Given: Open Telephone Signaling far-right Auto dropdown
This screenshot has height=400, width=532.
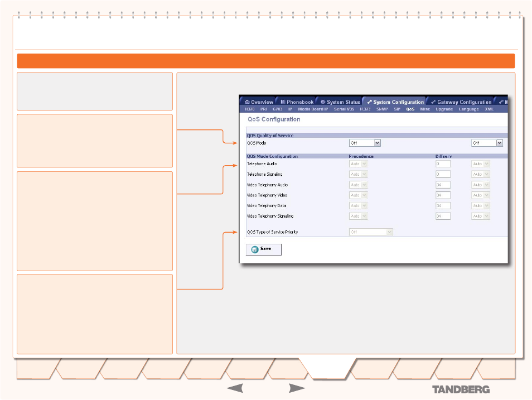Looking at the screenshot, I should pos(481,174).
